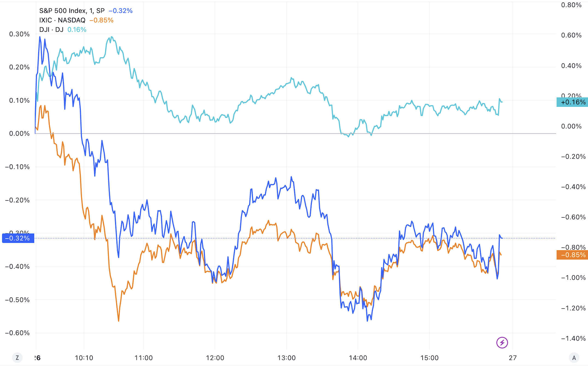Toggle the A auto-scale button

tap(574, 358)
